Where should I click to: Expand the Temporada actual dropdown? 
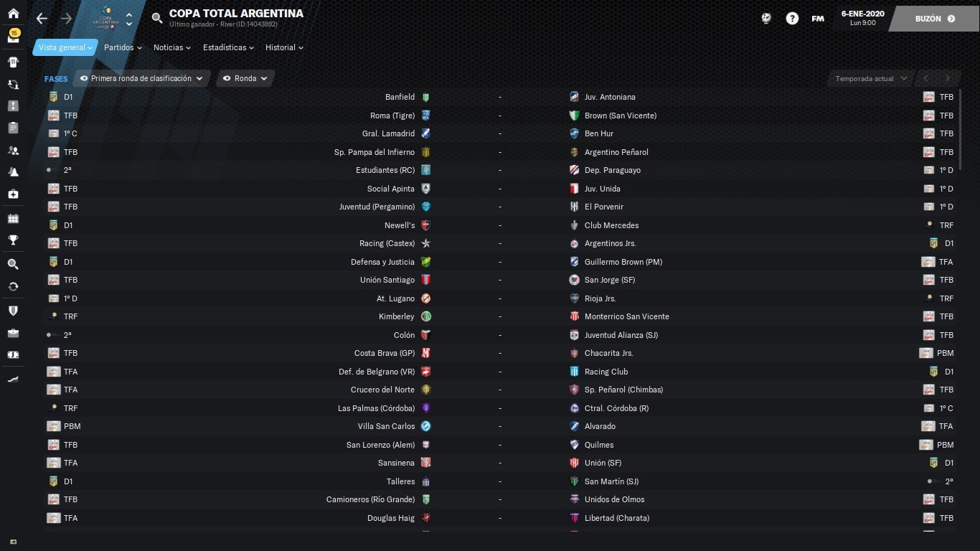(872, 78)
